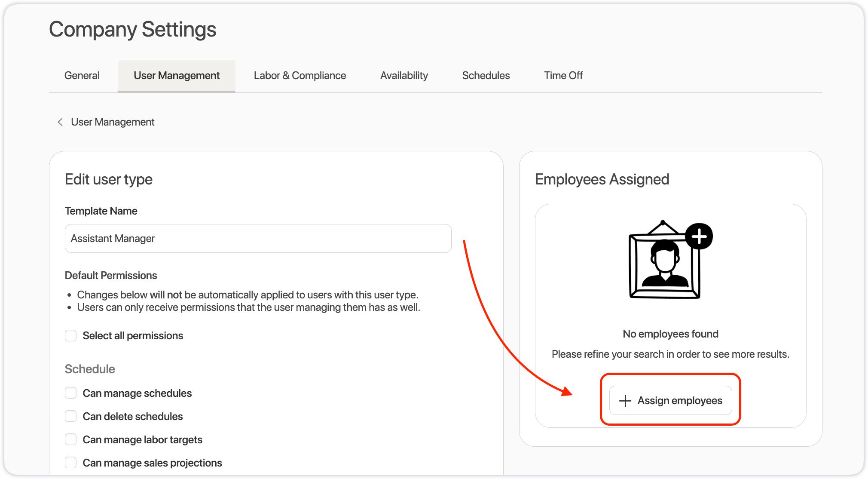Image resolution: width=868 pixels, height=479 pixels.
Task: Focus the Template Name input field
Action: click(258, 238)
